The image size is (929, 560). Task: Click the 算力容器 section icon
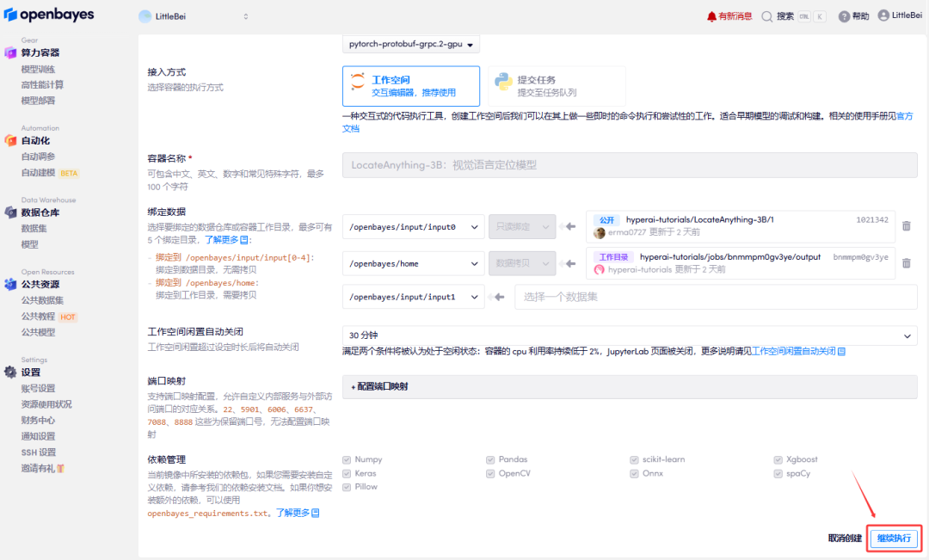(x=10, y=52)
